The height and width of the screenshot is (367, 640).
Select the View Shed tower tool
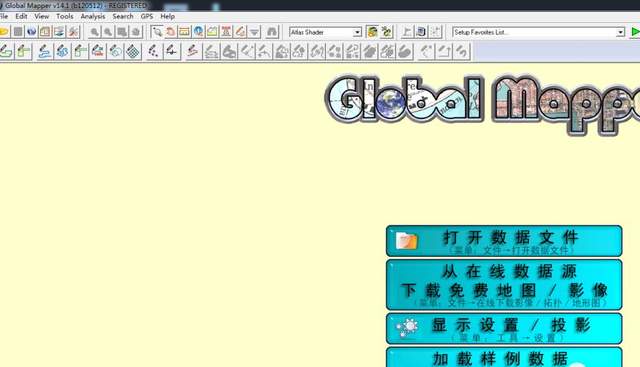pos(227,32)
